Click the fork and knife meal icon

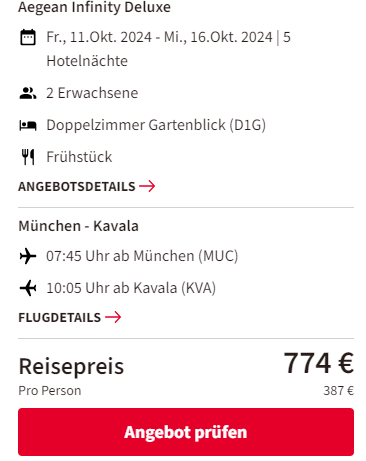28,157
